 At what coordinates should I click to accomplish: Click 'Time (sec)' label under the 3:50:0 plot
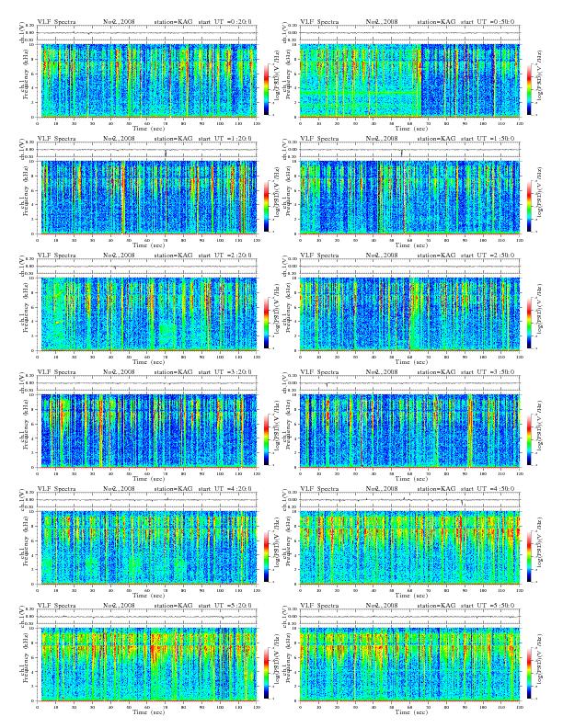click(411, 479)
